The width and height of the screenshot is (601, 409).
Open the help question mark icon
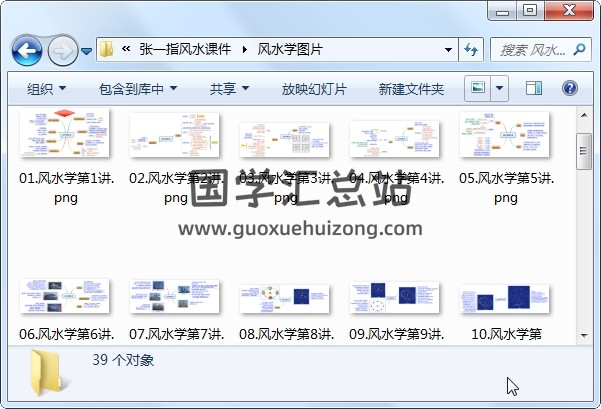[x=570, y=88]
